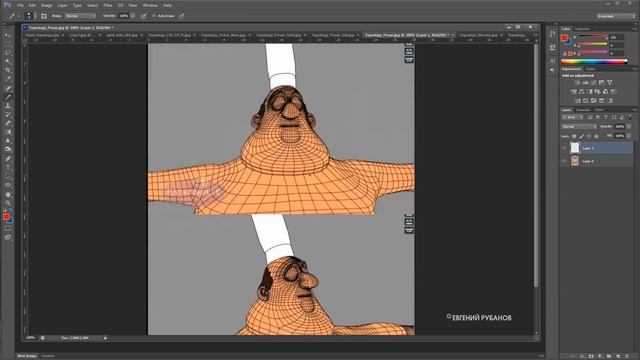Switch to the Styles tab

(x=591, y=69)
